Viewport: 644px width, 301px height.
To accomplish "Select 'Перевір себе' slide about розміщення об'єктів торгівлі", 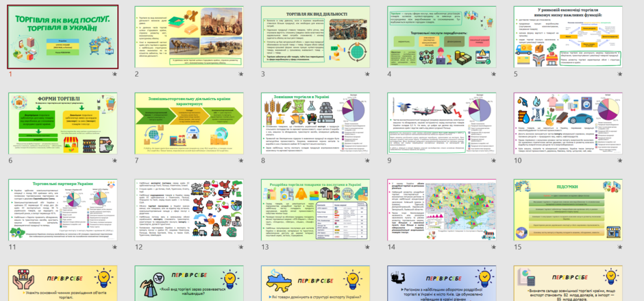I will [x=63, y=283].
